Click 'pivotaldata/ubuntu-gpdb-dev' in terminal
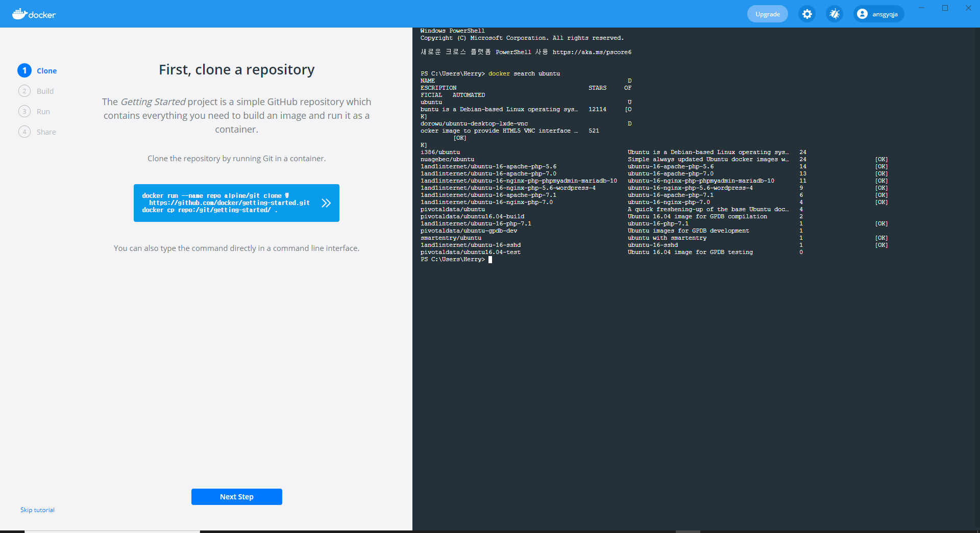 click(x=469, y=231)
